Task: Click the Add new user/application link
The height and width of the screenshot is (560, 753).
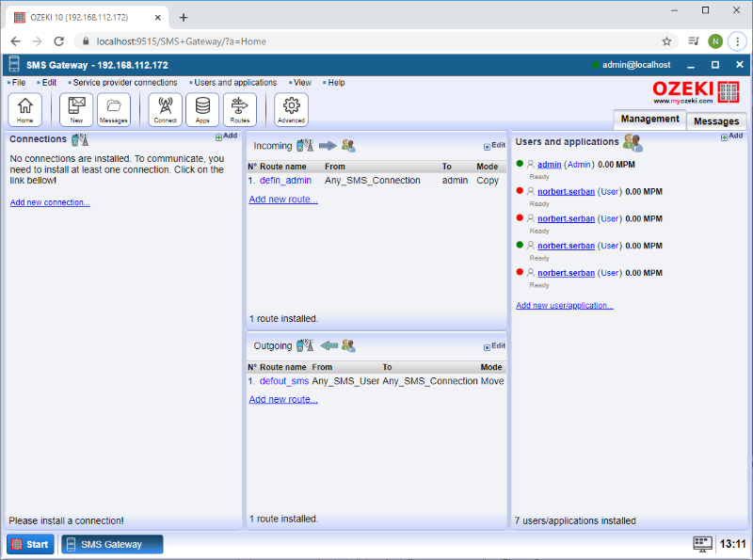Action: click(565, 306)
